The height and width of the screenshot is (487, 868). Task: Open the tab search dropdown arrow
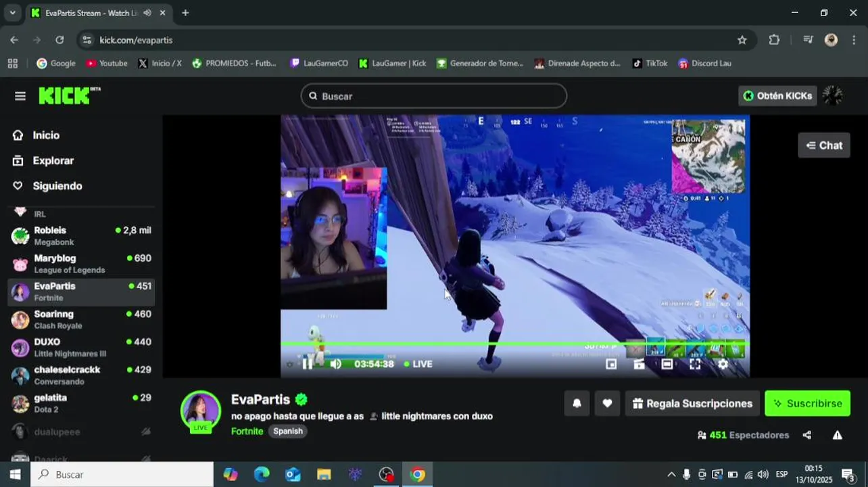tap(12, 13)
